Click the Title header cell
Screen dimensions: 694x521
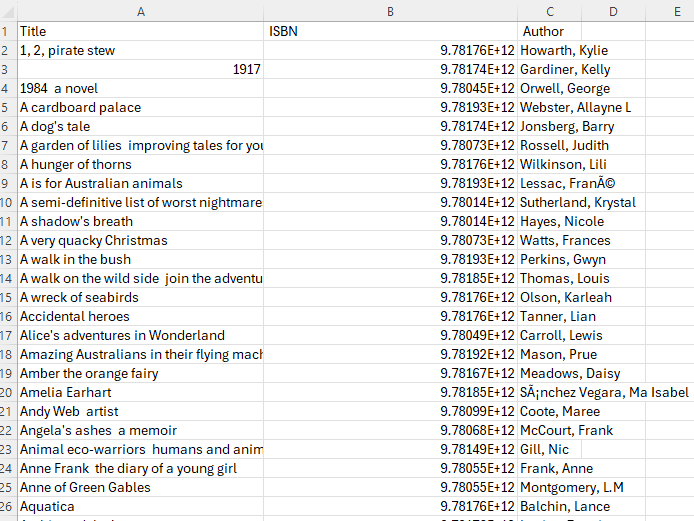141,31
